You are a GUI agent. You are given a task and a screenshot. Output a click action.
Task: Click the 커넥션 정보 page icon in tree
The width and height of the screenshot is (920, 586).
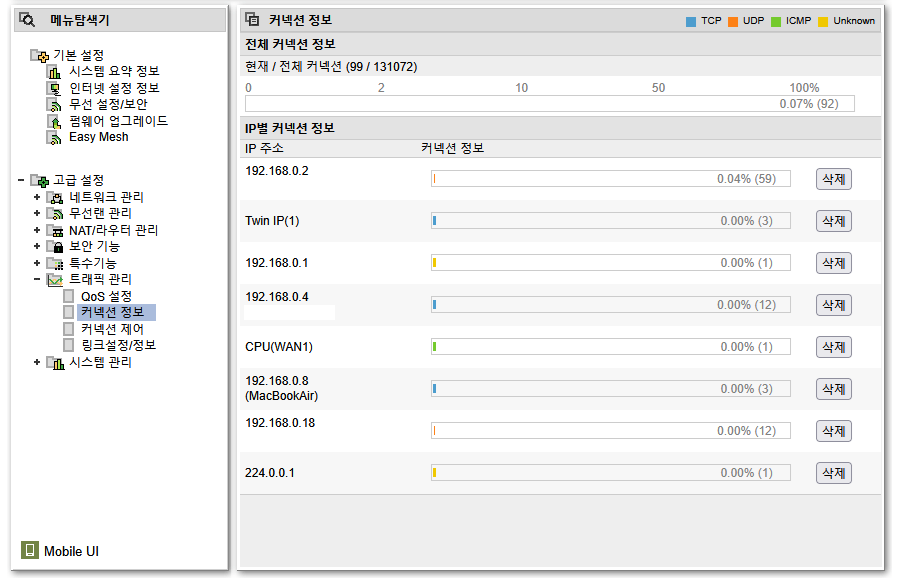click(x=69, y=312)
